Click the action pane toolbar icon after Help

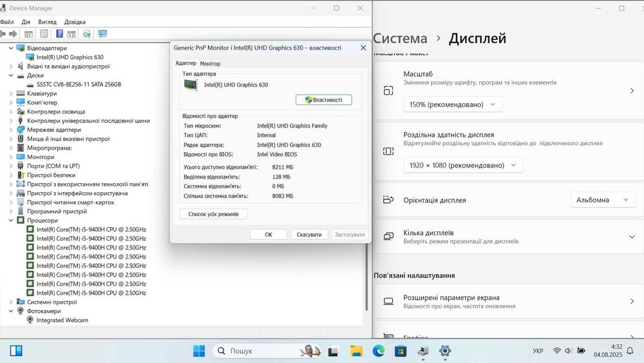click(x=71, y=34)
